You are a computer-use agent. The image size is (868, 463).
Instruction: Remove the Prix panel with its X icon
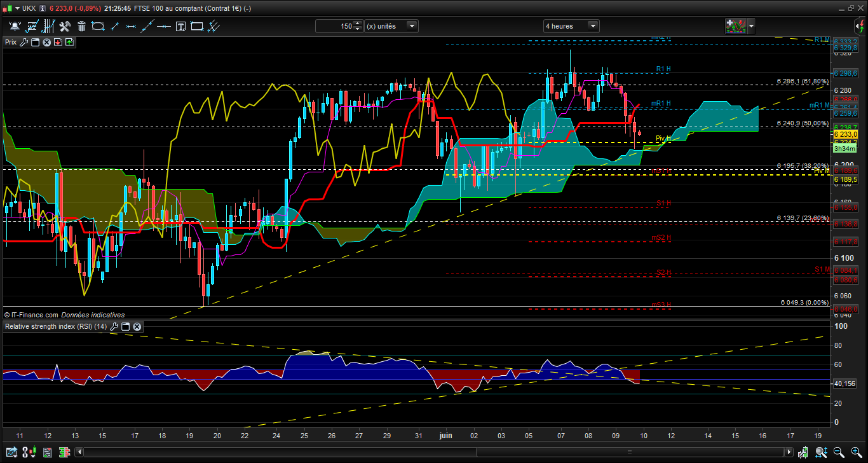click(x=46, y=42)
